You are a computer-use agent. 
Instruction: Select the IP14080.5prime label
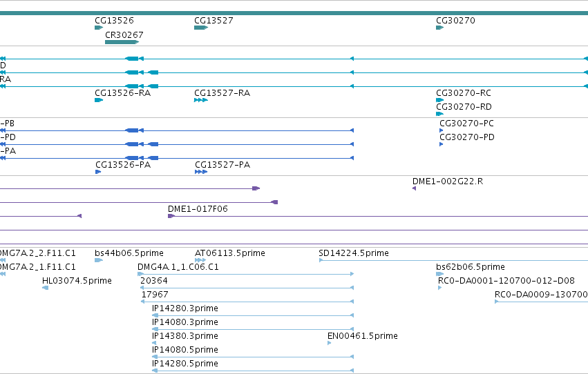(185, 350)
